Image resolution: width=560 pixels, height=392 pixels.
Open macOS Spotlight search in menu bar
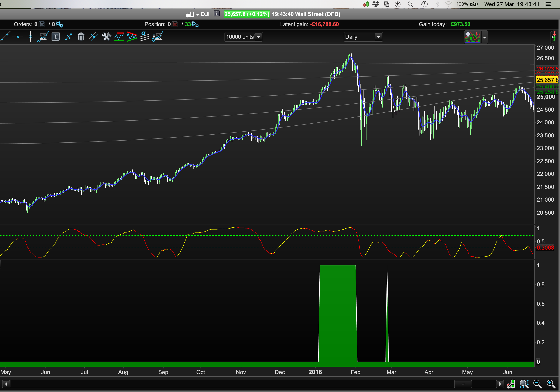click(410, 4)
